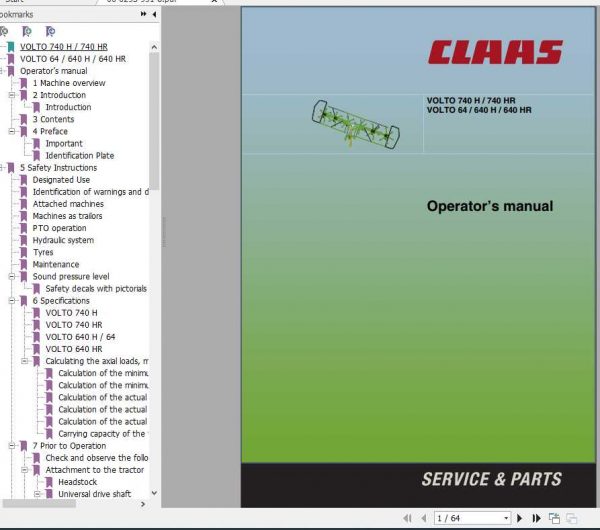This screenshot has width=600, height=530.
Task: Click the bookmarks scrollbar up arrow
Action: pos(154,47)
